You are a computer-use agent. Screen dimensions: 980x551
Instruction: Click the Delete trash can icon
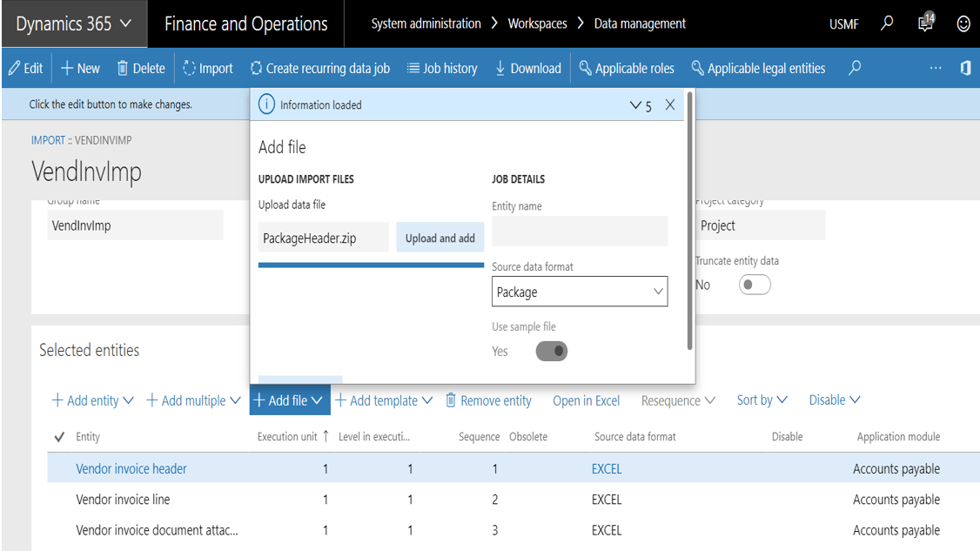click(x=123, y=68)
